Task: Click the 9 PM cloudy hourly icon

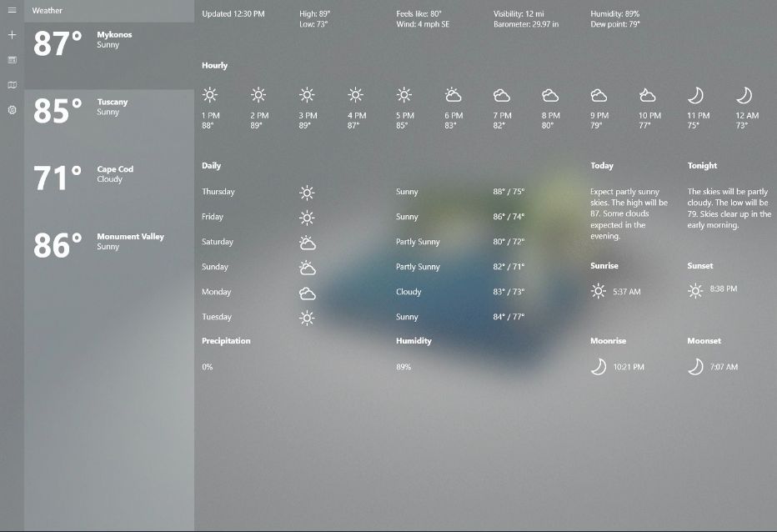Action: point(599,95)
